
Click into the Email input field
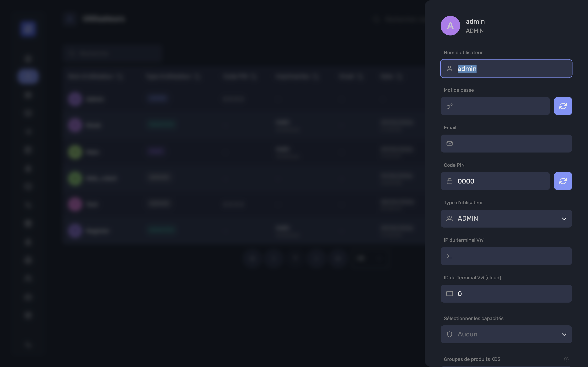coord(506,144)
